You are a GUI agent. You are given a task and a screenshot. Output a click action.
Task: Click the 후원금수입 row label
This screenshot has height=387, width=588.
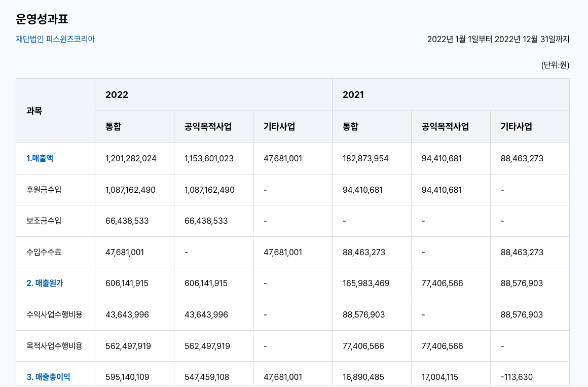44,190
